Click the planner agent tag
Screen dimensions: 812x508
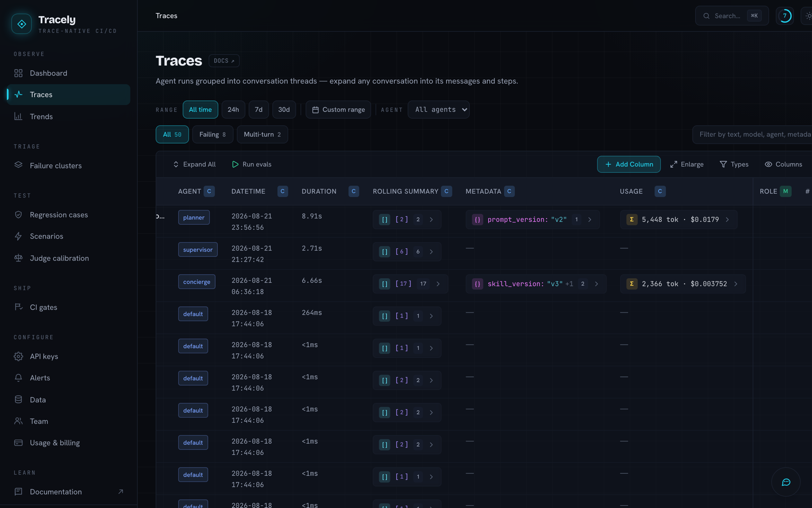tap(194, 218)
